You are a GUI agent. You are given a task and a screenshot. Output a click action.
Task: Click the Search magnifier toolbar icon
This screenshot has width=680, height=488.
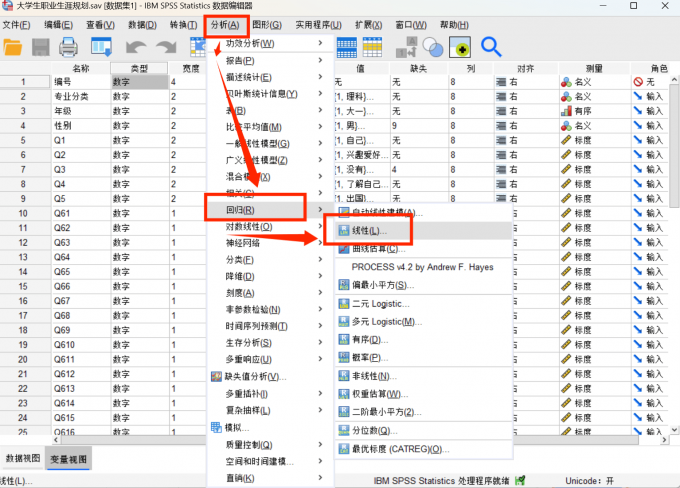point(491,47)
